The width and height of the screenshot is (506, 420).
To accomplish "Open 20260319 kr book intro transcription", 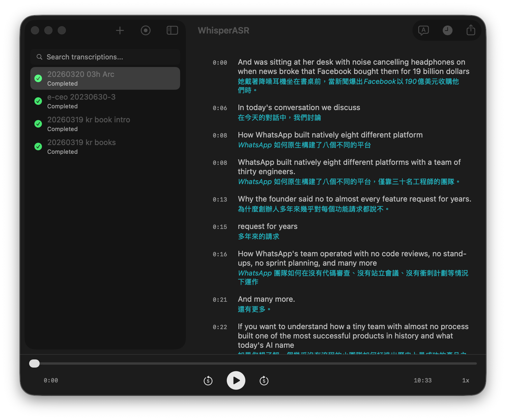I will coord(105,124).
